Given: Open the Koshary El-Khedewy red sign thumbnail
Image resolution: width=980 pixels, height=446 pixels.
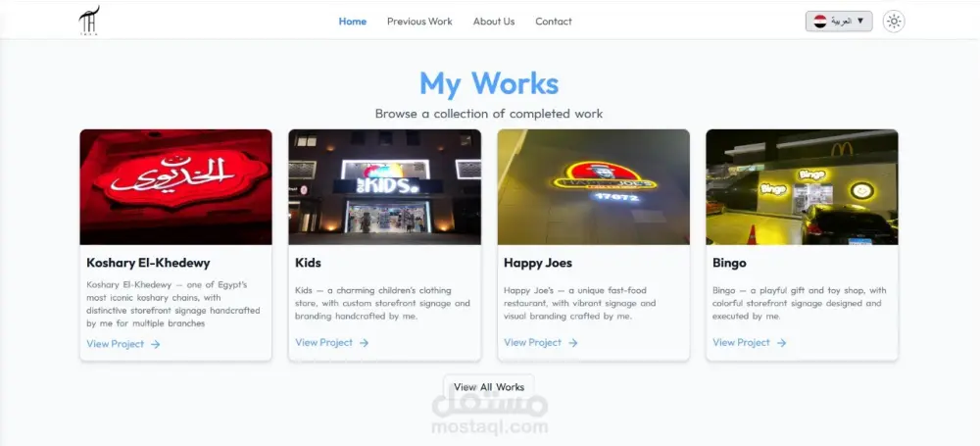Looking at the screenshot, I should (175, 187).
